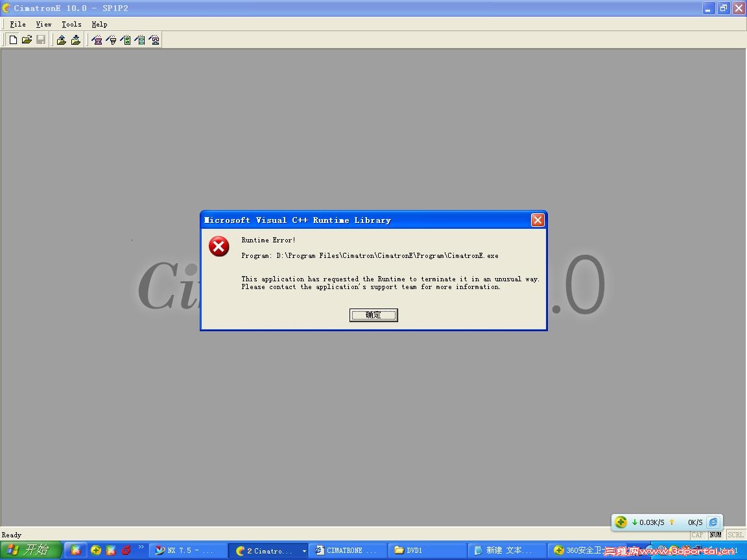
Task: Click the green 360 quick launch icon
Action: 96,550
